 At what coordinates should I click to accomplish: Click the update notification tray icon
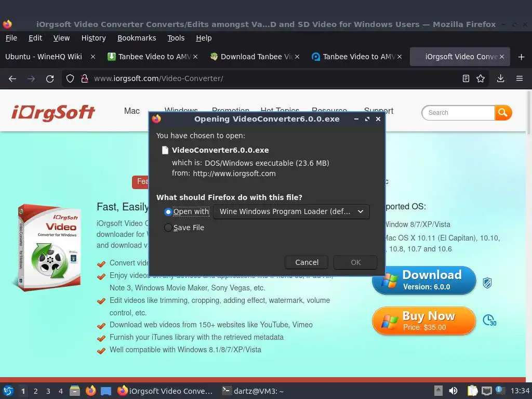[500, 390]
